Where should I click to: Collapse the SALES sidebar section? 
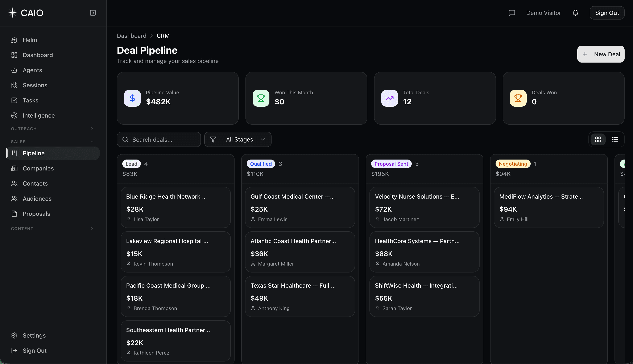point(92,141)
